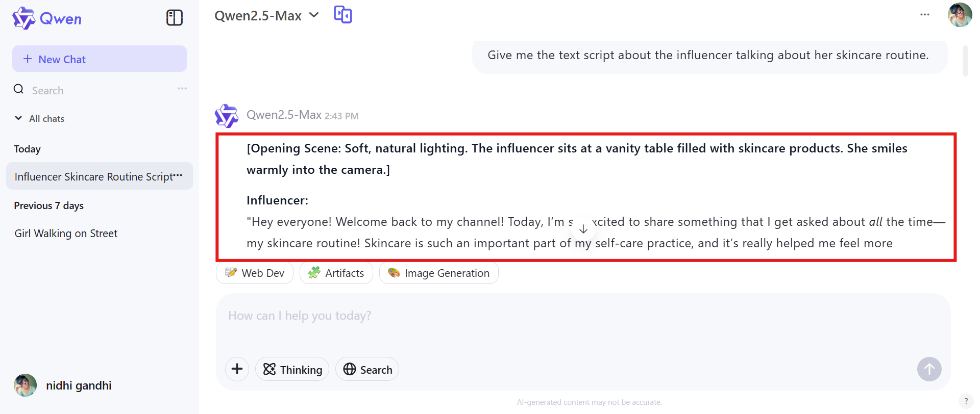Click the send arrow button
The width and height of the screenshot is (980, 414).
[x=929, y=369]
